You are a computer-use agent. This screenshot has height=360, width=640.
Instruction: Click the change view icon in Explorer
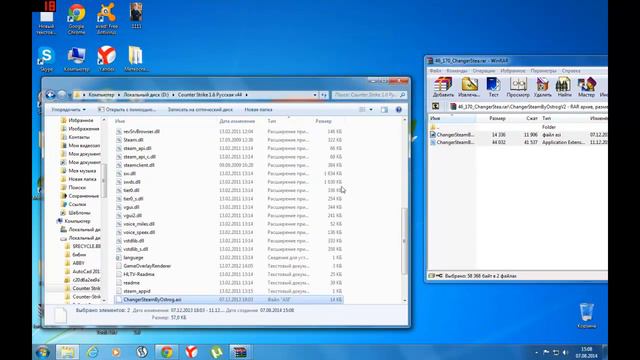(x=362, y=109)
